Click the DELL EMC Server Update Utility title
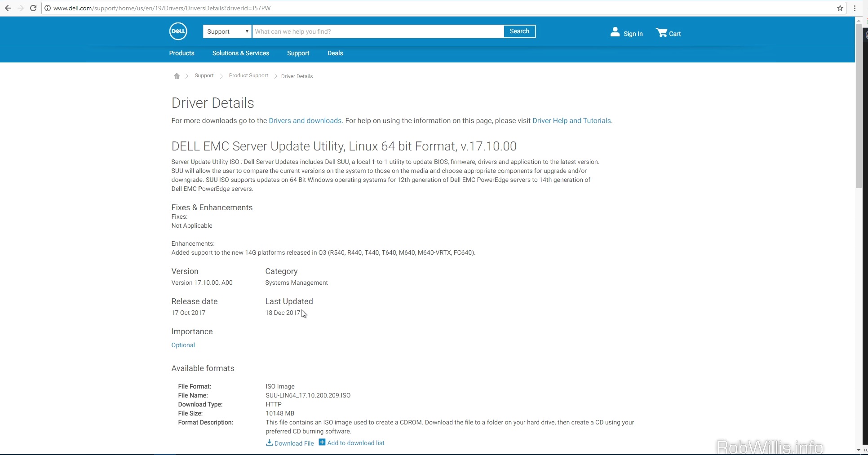 pos(344,146)
